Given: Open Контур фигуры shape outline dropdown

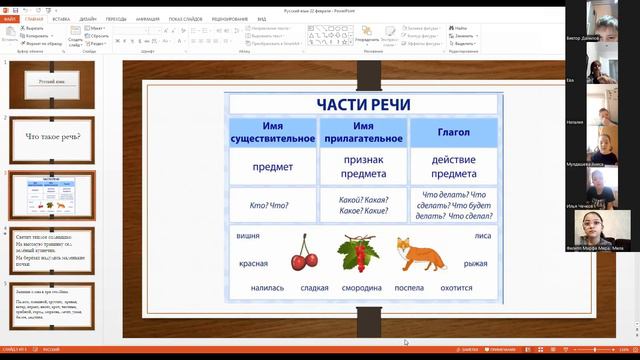Looking at the screenshot, I should point(420,36).
